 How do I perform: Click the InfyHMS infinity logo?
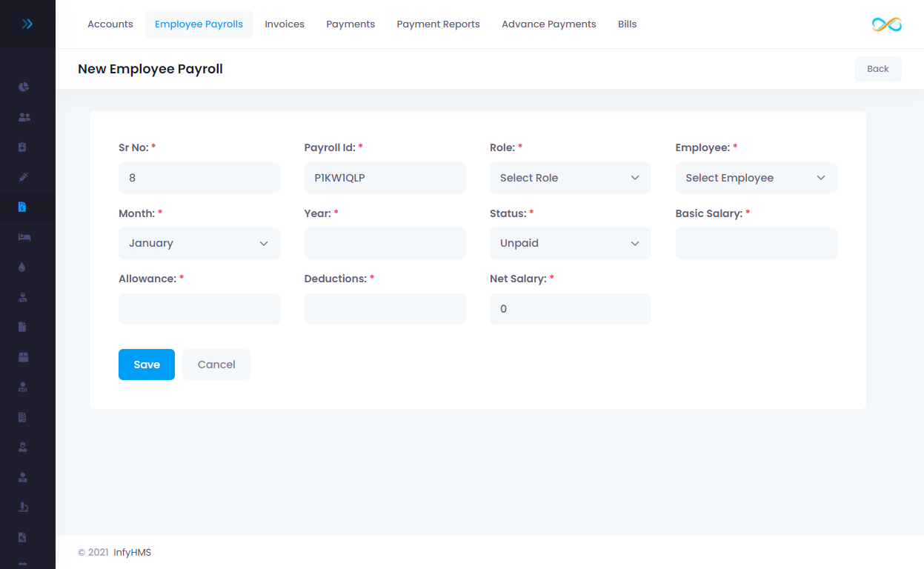click(x=886, y=24)
